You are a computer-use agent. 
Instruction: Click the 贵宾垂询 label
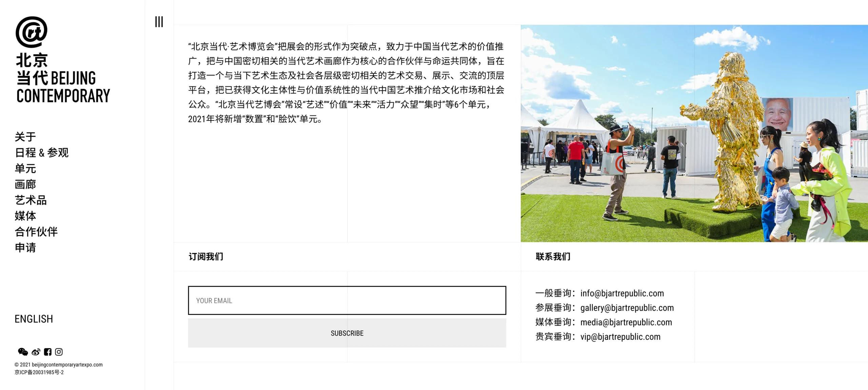555,337
